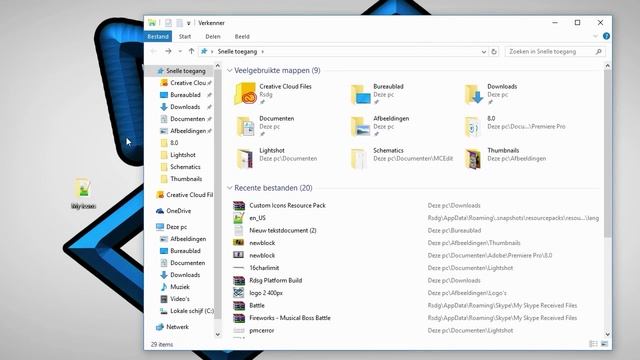Select newblock in Thumbnails row
640x360 pixels.
[x=262, y=243]
